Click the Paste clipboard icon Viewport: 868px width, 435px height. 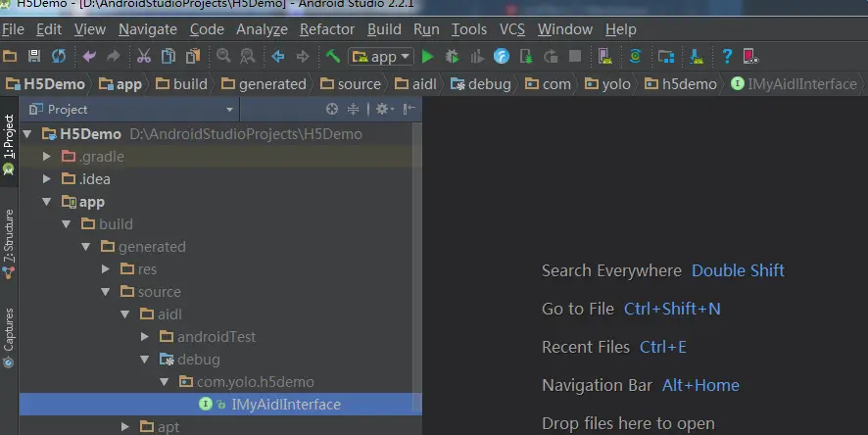point(193,56)
